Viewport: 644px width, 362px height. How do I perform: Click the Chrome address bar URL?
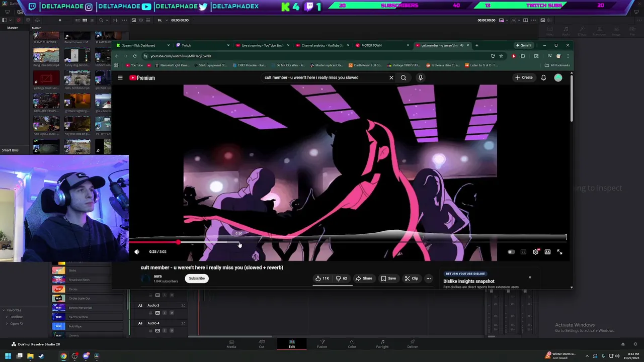(x=181, y=56)
